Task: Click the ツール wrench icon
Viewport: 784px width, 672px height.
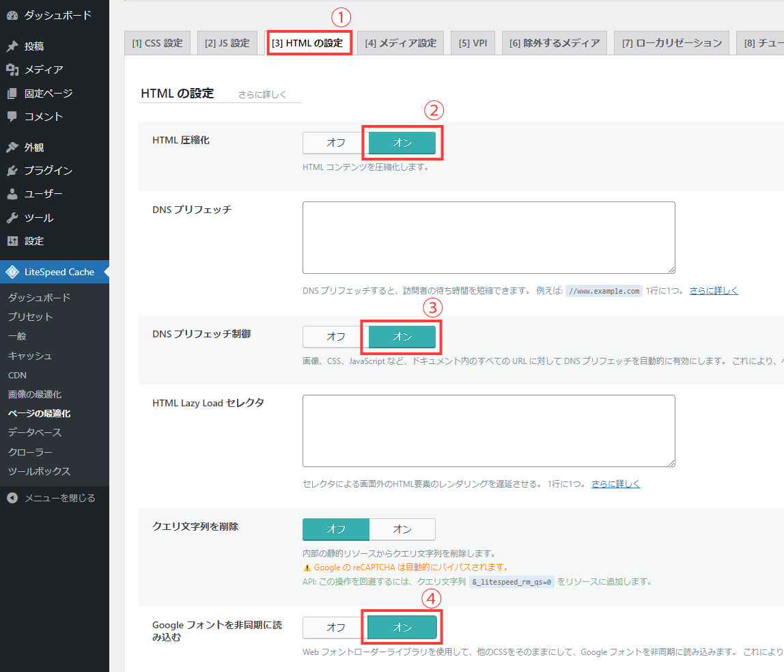Action: (x=12, y=217)
